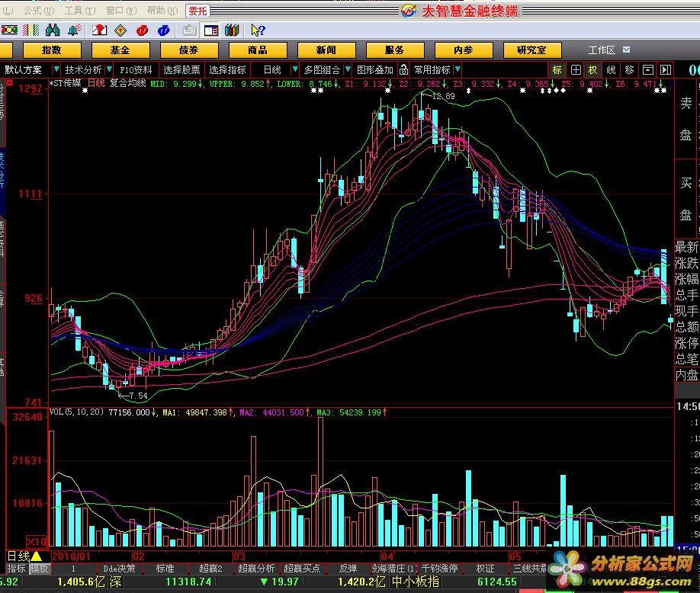
Task: Click the 图形叠加 button
Action: pyautogui.click(x=375, y=69)
